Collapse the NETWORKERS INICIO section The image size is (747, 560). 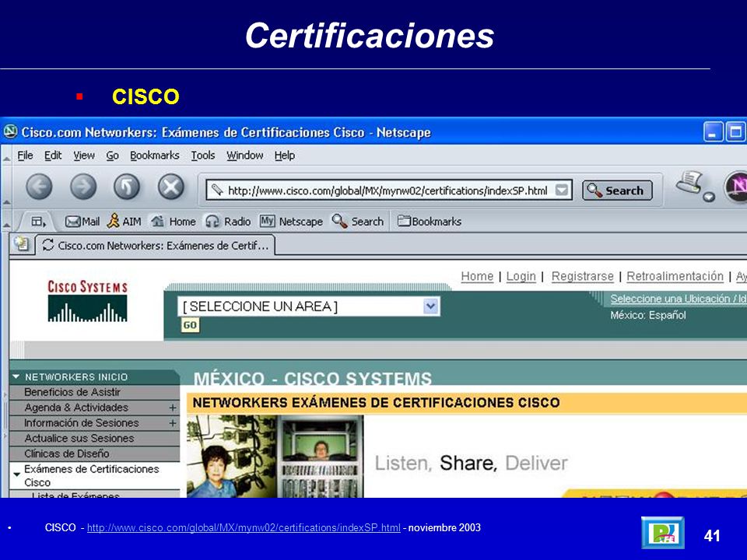pos(16,376)
